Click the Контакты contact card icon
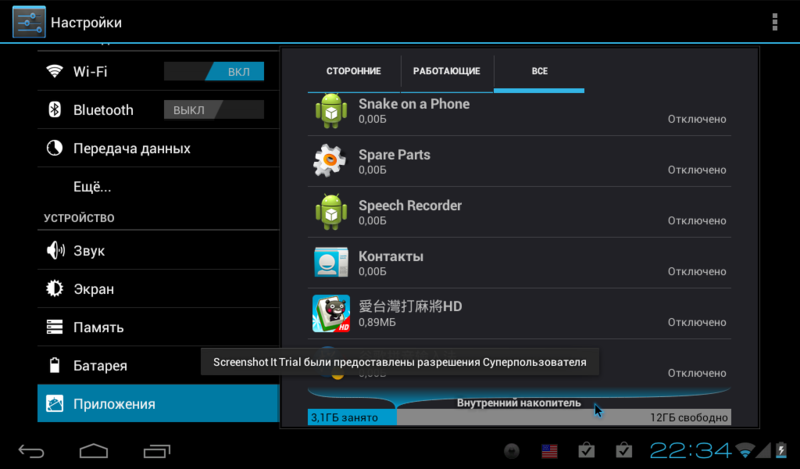This screenshot has width=800, height=469. 331,262
